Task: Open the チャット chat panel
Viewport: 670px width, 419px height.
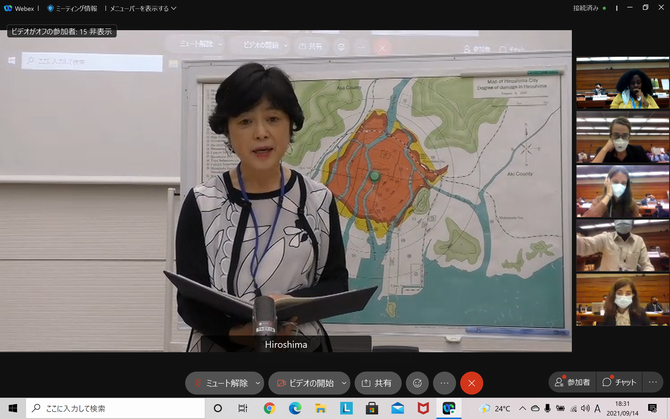Action: 620,382
